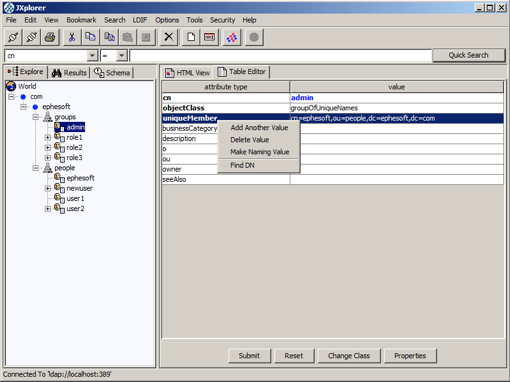Open the Security menu

(x=222, y=20)
